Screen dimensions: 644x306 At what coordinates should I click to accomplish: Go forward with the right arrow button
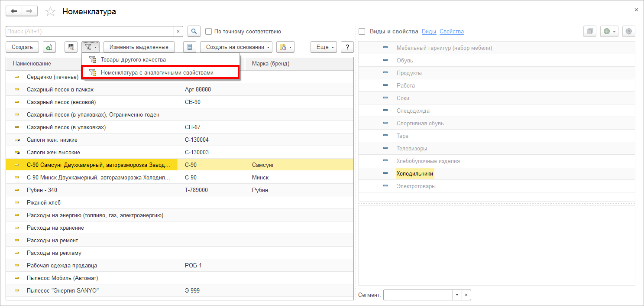(x=29, y=11)
